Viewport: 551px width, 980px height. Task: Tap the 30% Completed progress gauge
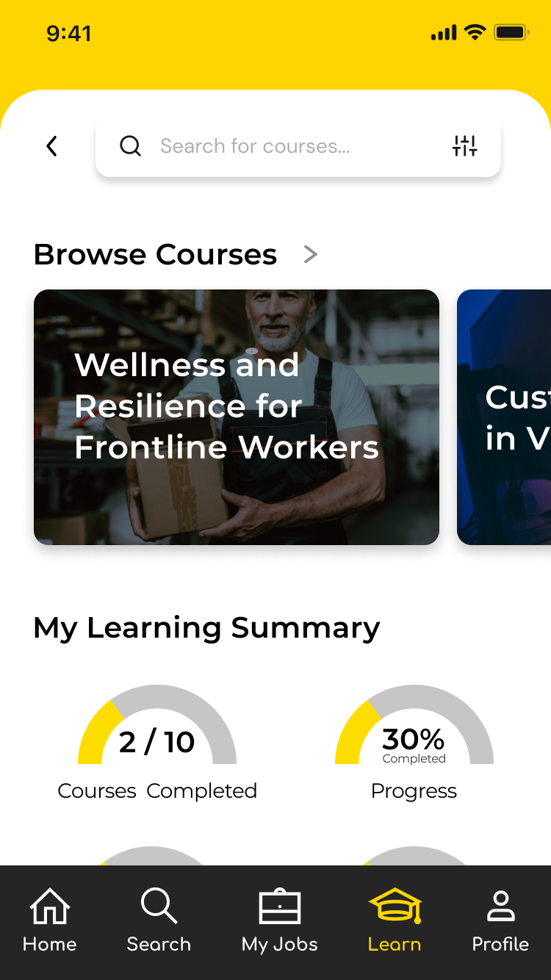coord(414,731)
